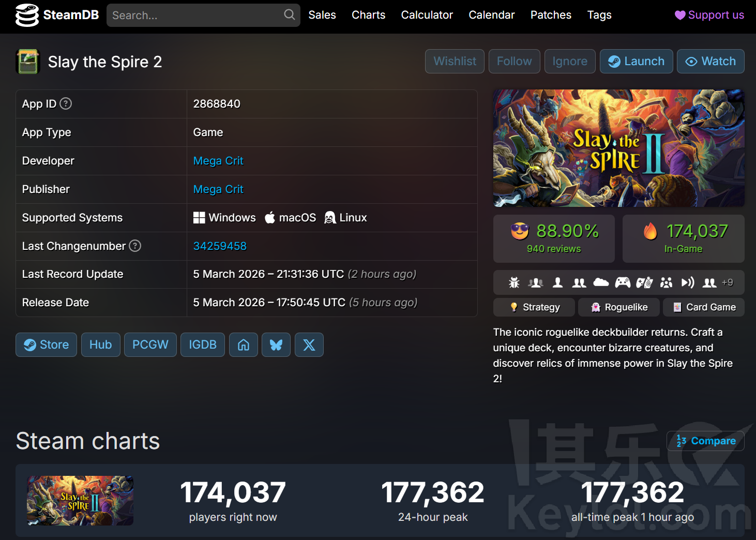Toggle Wishlist for Slay the Spire 2
The image size is (756, 540).
455,62
